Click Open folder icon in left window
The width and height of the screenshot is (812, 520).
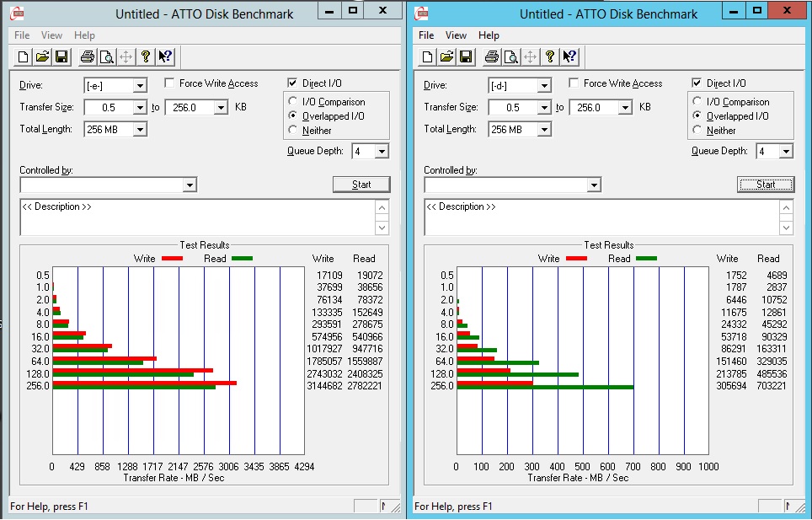click(42, 56)
